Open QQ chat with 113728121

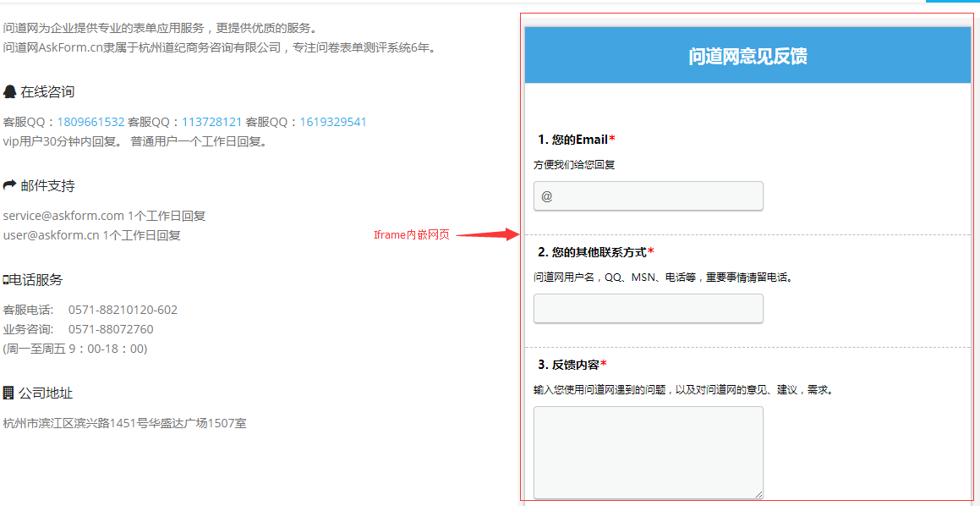coord(212,122)
